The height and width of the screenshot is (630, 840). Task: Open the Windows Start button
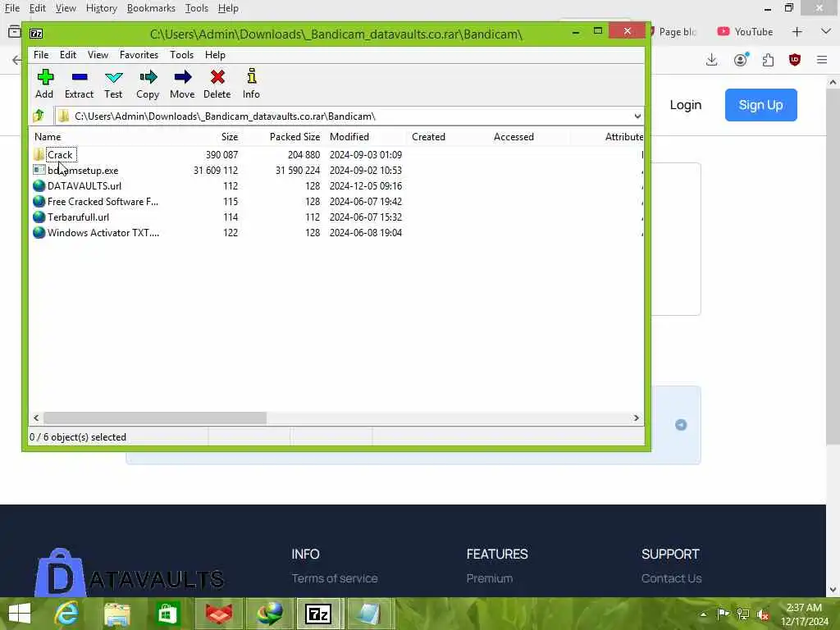tap(20, 614)
